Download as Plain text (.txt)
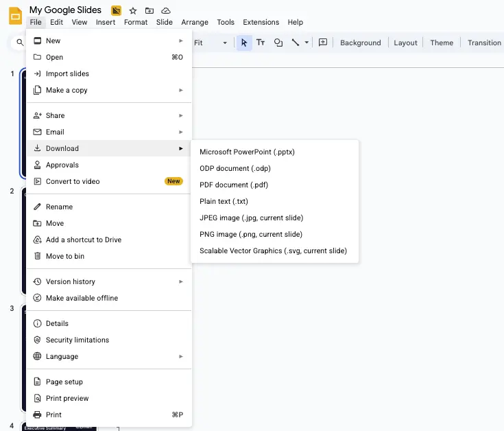This screenshot has width=504, height=431. [274, 201]
